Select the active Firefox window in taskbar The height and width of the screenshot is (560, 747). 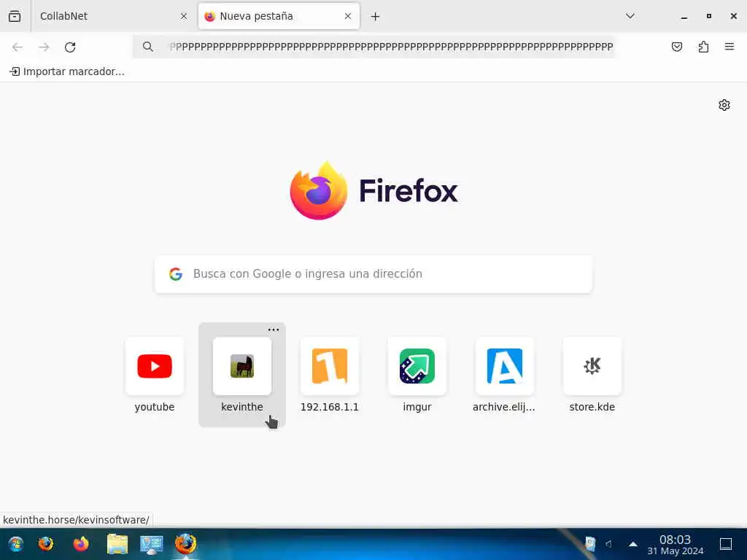pyautogui.click(x=186, y=544)
